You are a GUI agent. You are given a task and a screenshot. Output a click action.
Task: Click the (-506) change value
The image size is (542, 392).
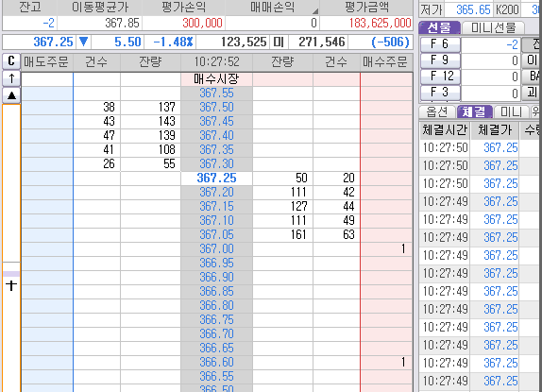(x=390, y=42)
